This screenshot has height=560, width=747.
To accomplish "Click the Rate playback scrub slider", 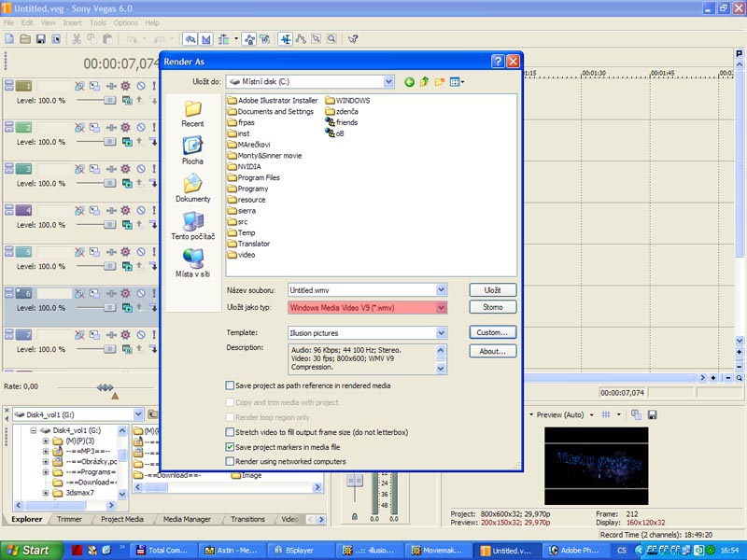I will click(106, 387).
